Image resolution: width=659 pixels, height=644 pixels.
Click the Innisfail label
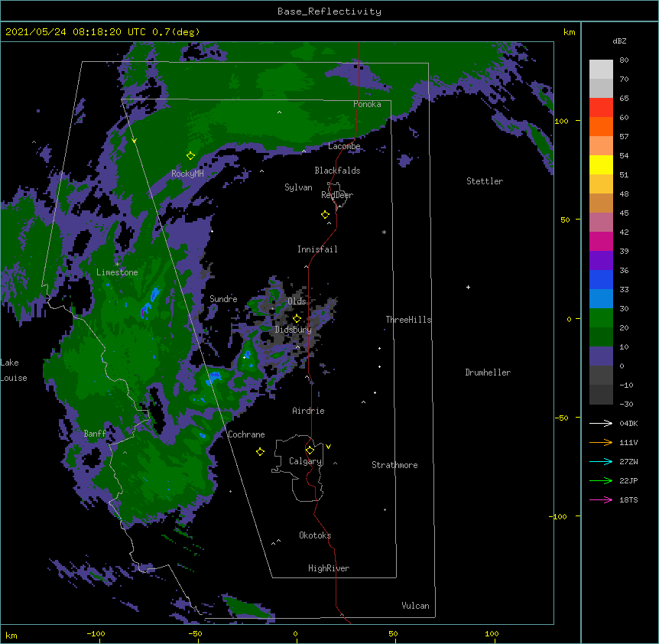317,249
